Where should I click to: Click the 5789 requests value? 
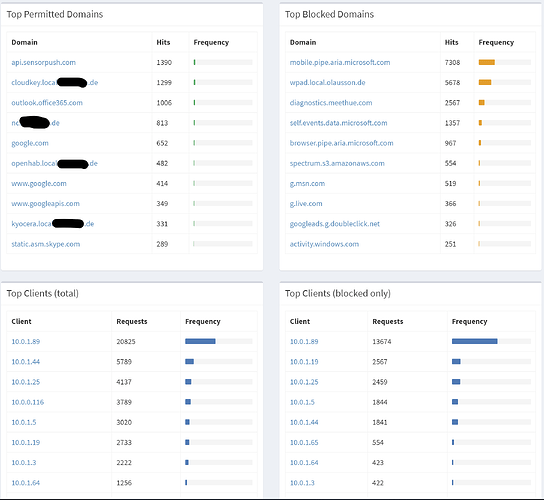click(124, 362)
